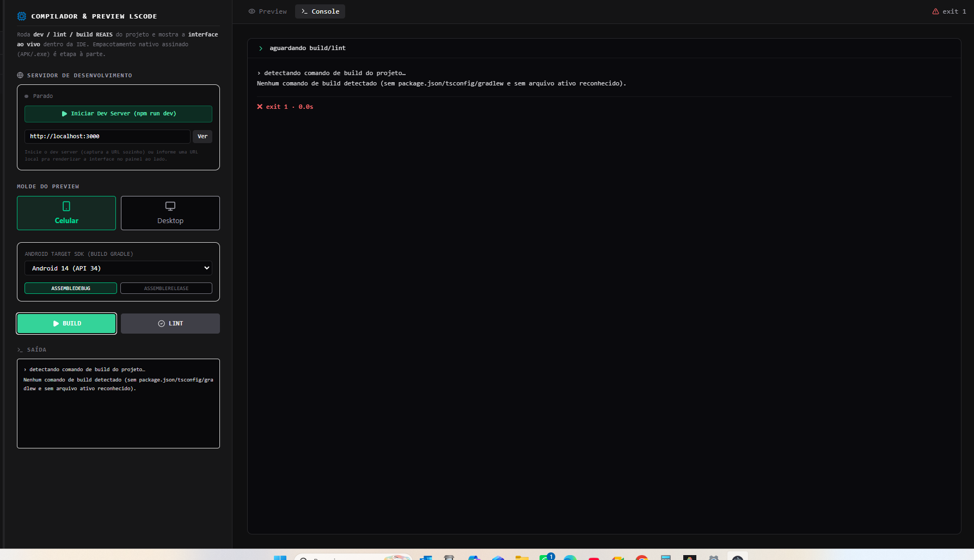
Task: Open Google Chrome from the taskbar
Action: coord(642,557)
